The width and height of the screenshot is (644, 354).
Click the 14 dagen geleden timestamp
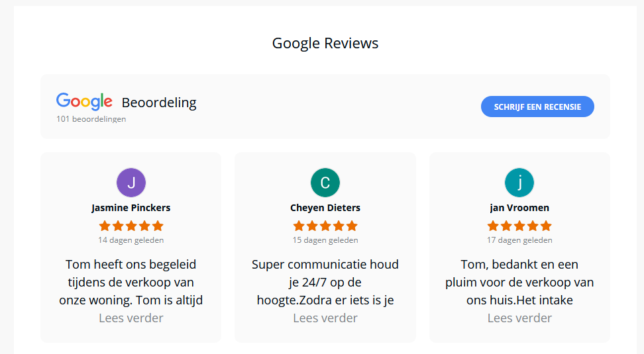tap(131, 240)
